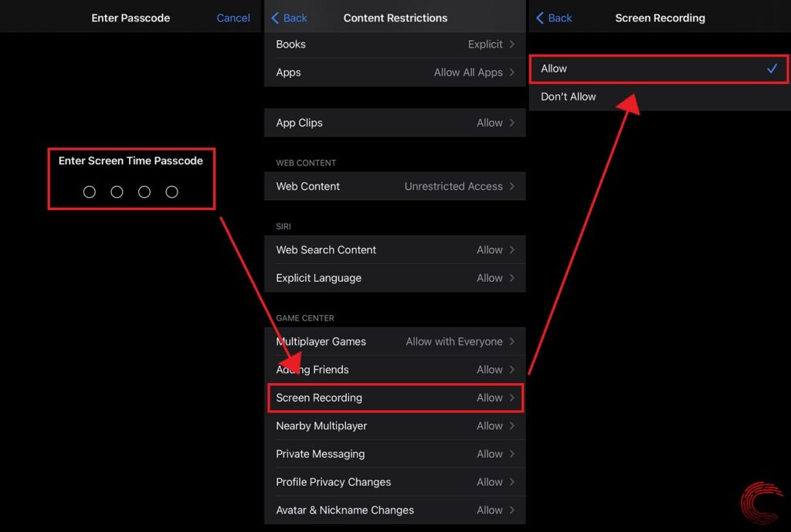The width and height of the screenshot is (791, 532).
Task: Select Allow for Screen Recording
Action: pyautogui.click(x=658, y=69)
